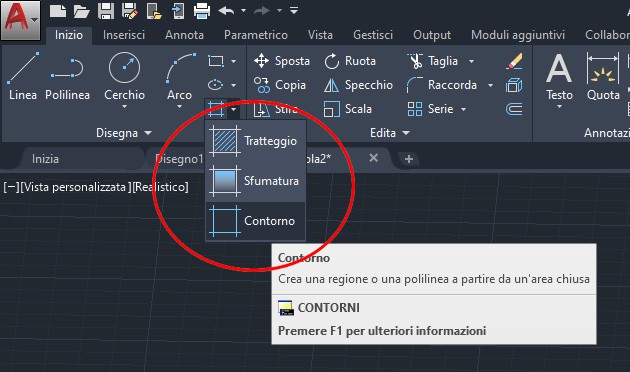Viewport: 630px width, 372px height.
Task: Click the rectangle tool icon
Action: coord(216,61)
